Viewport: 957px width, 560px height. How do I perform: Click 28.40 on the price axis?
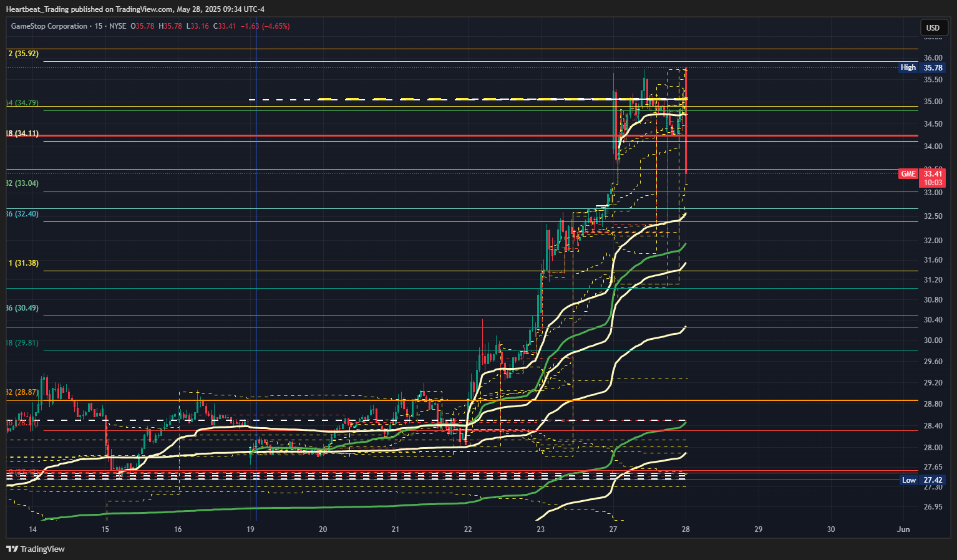pyautogui.click(x=933, y=426)
